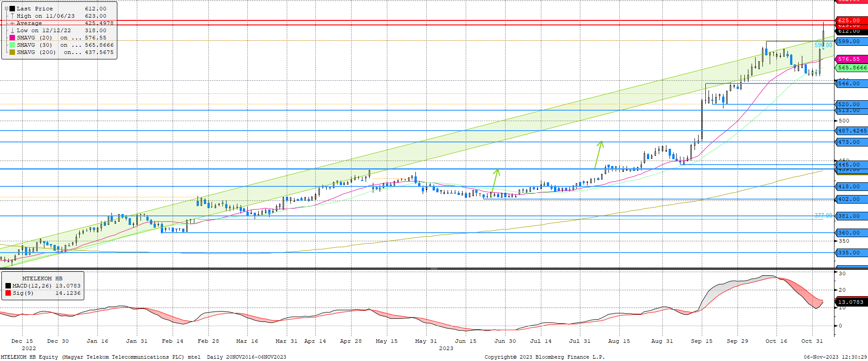Collapse the Last Price legend tree
The height and width of the screenshot is (361, 868).
[x=7, y=9]
